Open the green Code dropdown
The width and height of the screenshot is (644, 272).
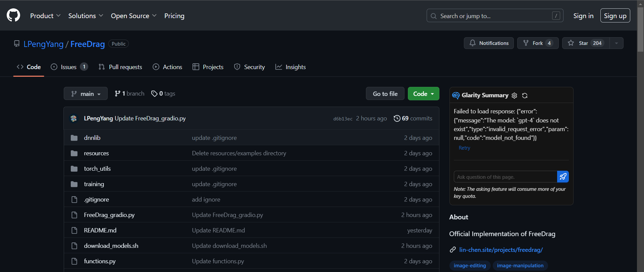pos(423,94)
